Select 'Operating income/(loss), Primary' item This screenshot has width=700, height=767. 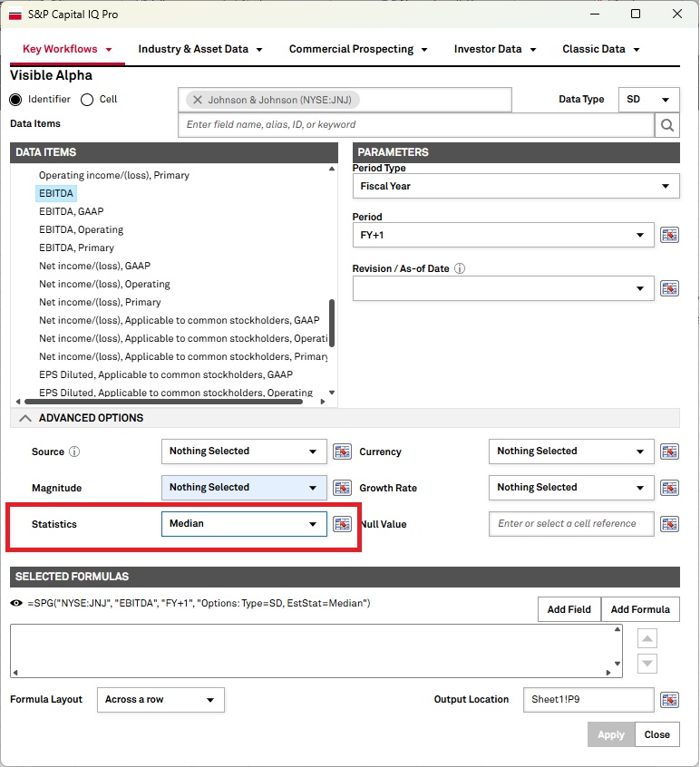coord(114,175)
